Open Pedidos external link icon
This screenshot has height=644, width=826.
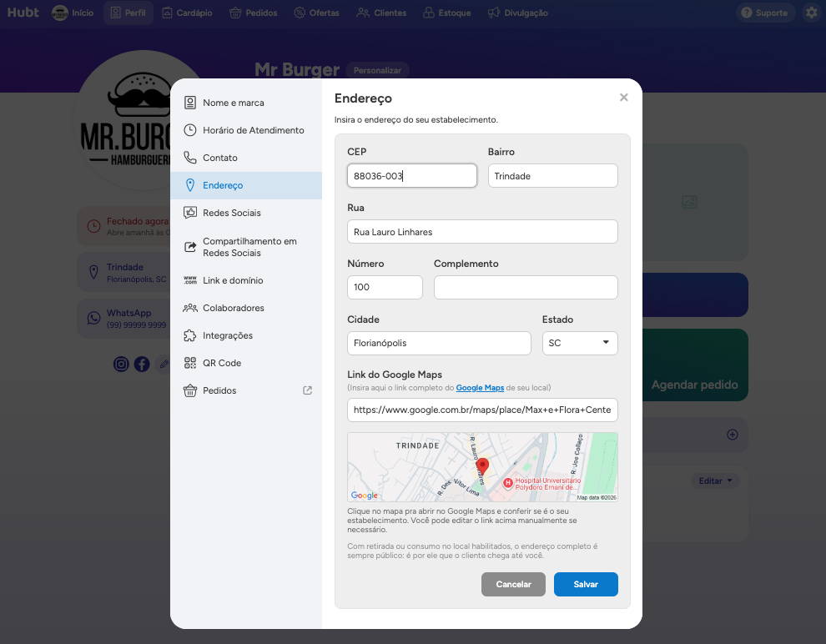[x=308, y=390]
